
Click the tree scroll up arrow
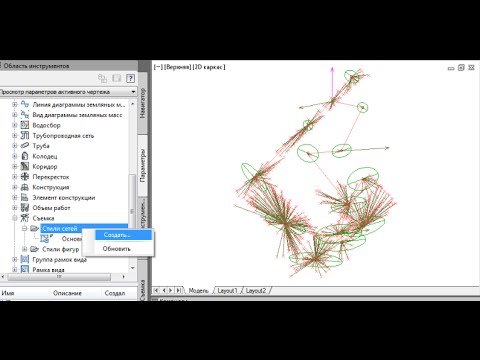(x=132, y=104)
